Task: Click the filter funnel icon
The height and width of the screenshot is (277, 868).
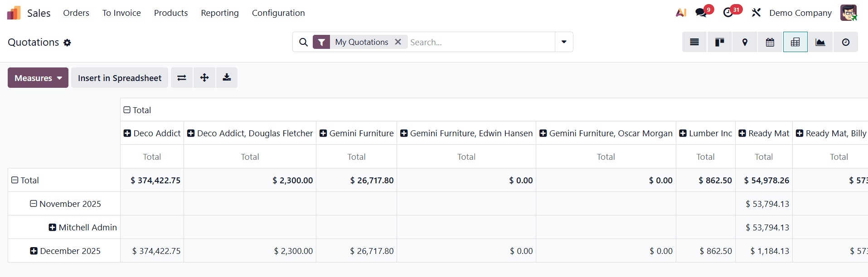Action: [321, 42]
